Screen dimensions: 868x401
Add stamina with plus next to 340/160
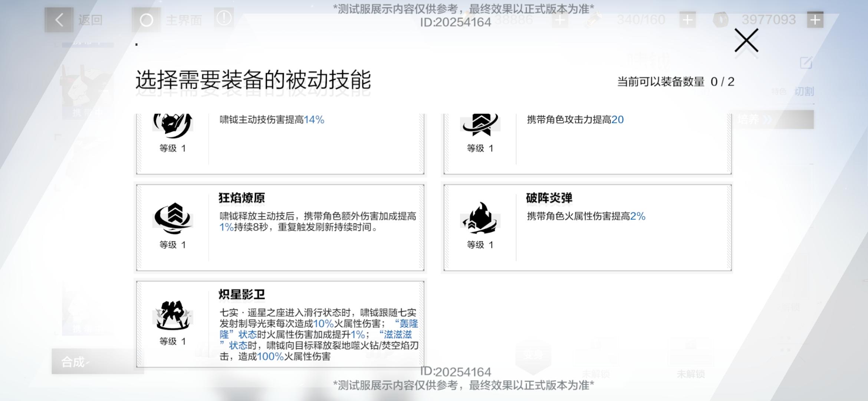[x=687, y=20]
